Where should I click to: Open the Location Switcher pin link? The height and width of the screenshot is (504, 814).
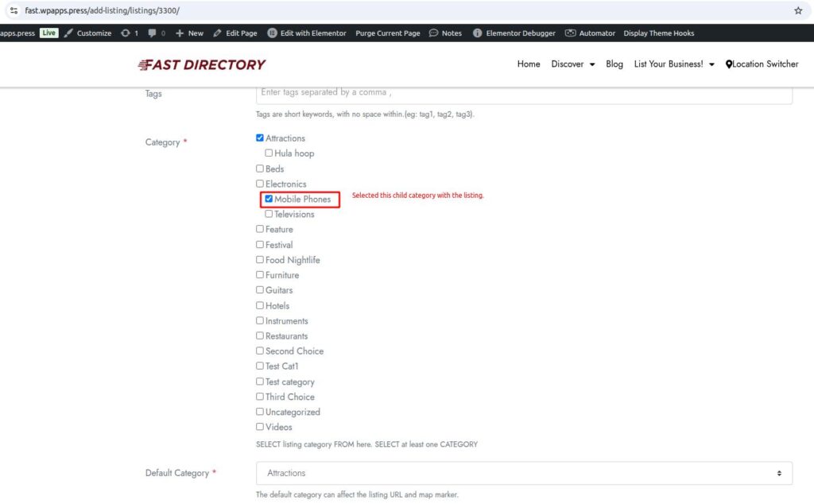click(x=762, y=64)
